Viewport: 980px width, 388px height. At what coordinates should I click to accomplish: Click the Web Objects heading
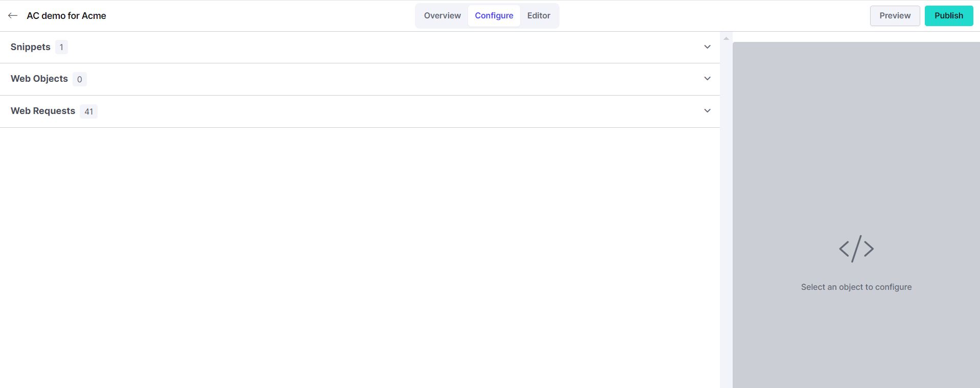[x=39, y=79]
